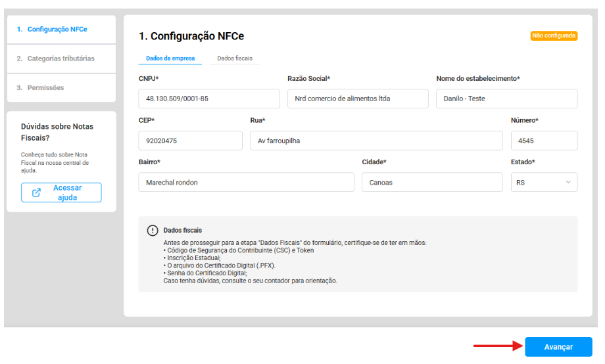Click the external link icon in help button
Image resolution: width=605 pixels, height=364 pixels.
point(37,193)
